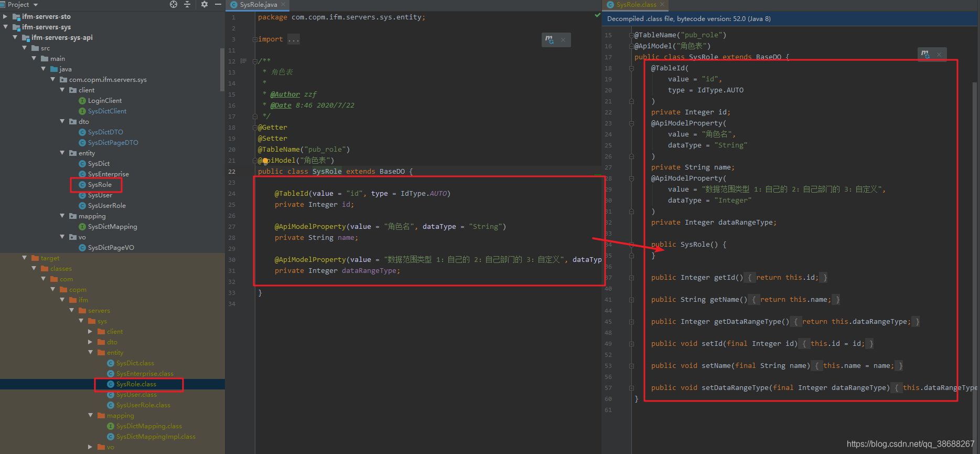The width and height of the screenshot is (980, 454).
Task: Collapse the Javadoc comment fold at line 12
Action: pyautogui.click(x=255, y=61)
